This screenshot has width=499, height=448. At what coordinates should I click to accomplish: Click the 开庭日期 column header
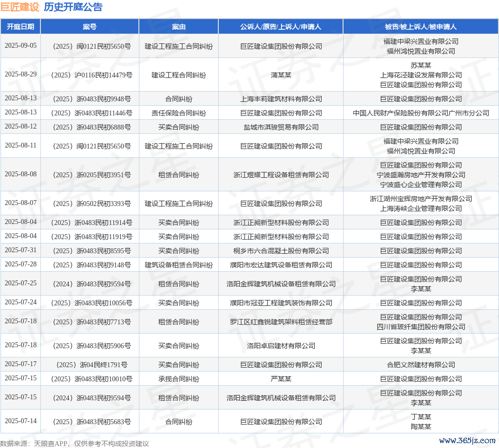click(20, 27)
